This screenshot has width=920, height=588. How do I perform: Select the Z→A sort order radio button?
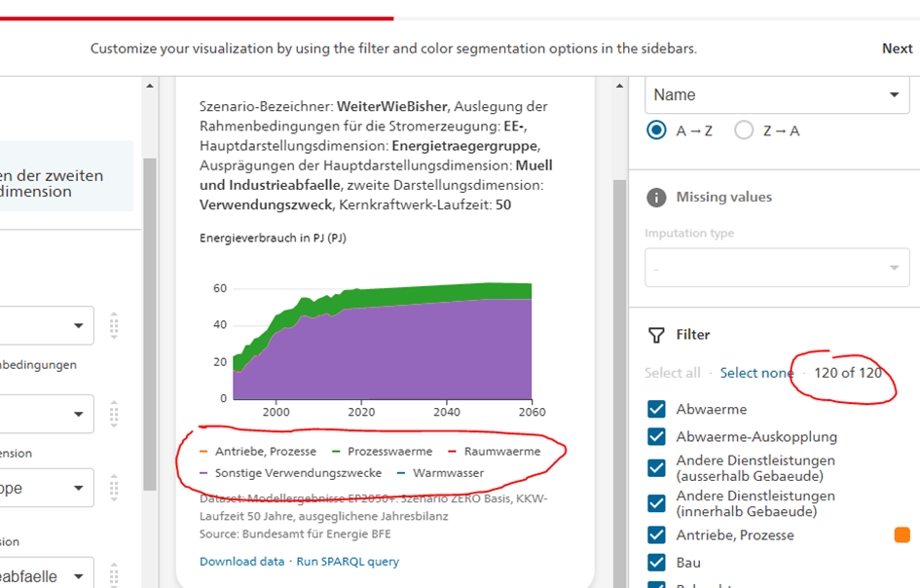(744, 129)
